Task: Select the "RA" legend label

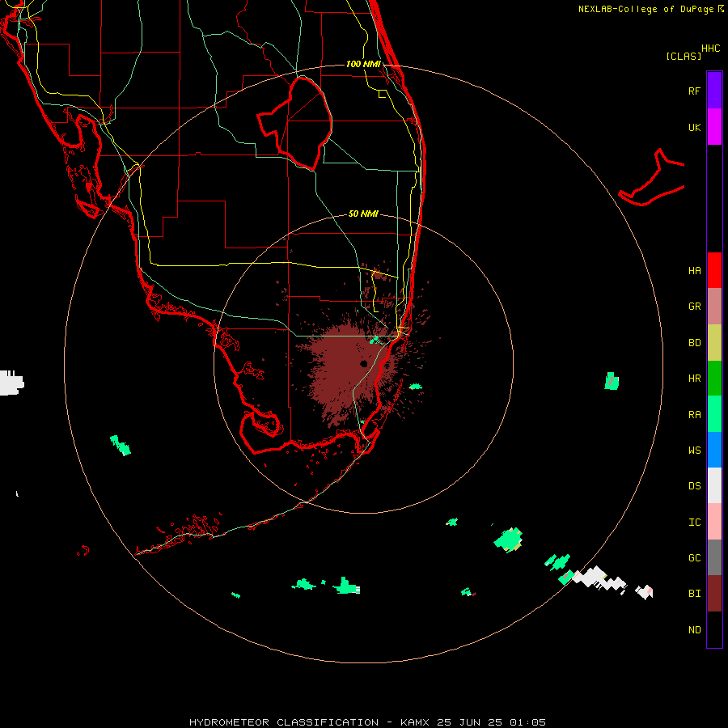Action: [694, 415]
